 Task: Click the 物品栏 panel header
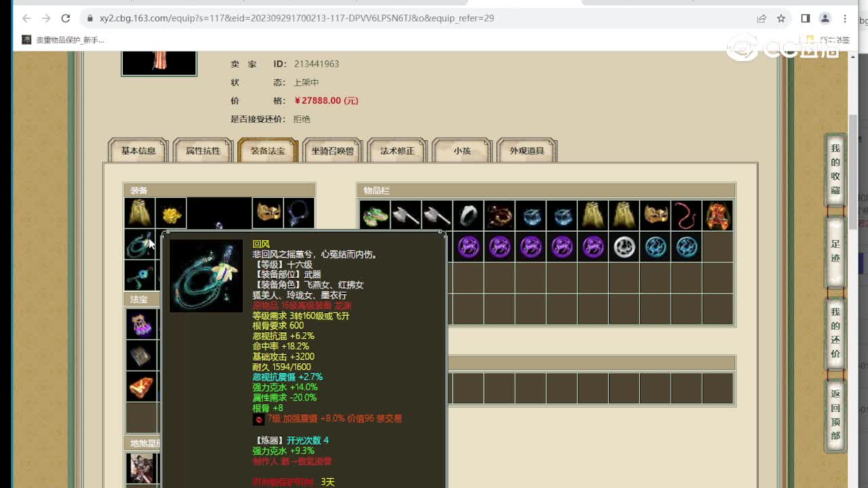(547, 190)
